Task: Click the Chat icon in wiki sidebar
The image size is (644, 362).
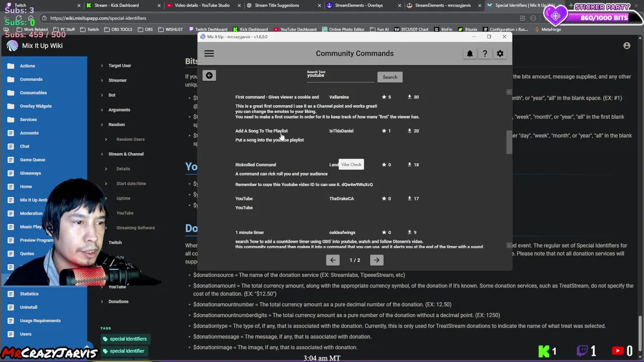Action: click(x=11, y=146)
